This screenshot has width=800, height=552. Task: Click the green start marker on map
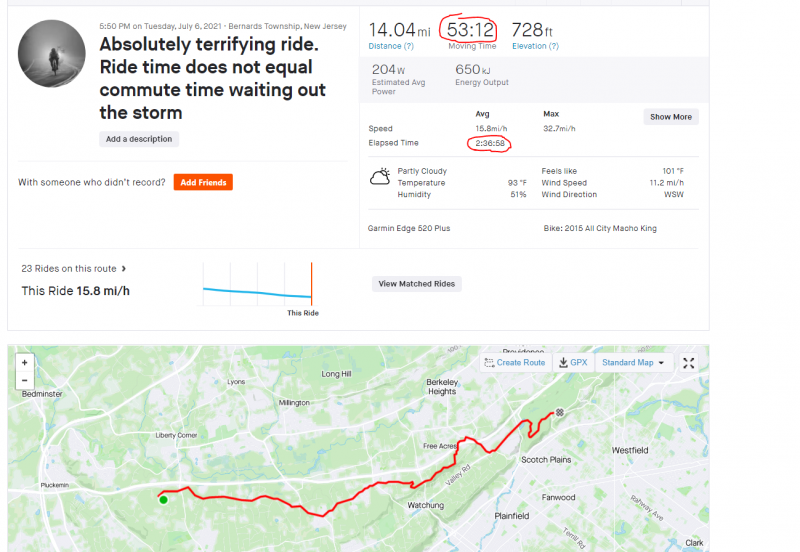pos(163,499)
